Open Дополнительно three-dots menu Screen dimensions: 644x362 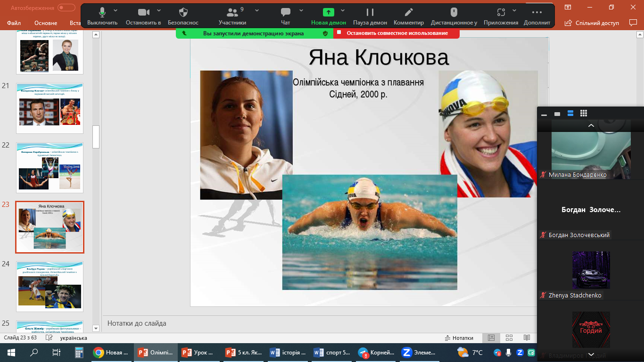pyautogui.click(x=537, y=16)
